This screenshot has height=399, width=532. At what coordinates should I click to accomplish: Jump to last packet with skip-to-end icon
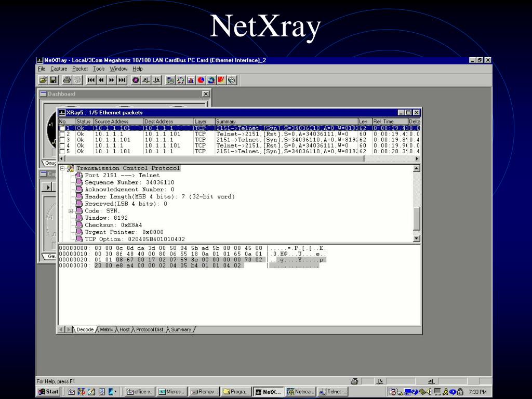click(122, 80)
